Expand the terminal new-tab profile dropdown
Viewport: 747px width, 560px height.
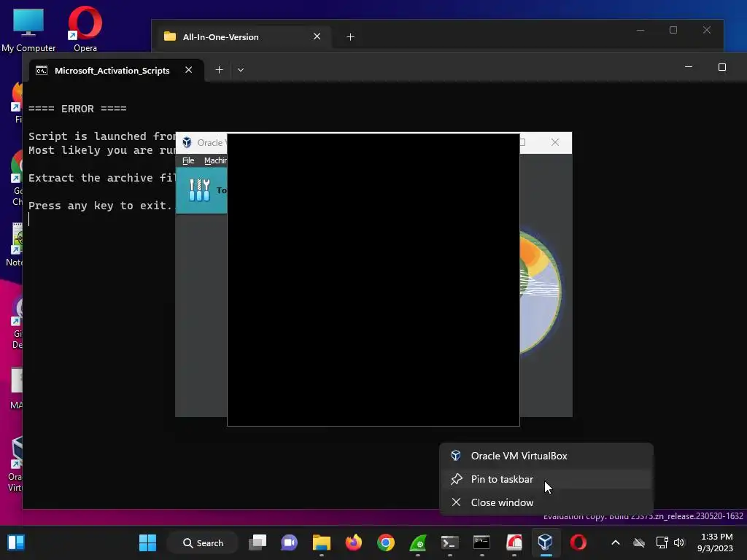[x=241, y=70]
